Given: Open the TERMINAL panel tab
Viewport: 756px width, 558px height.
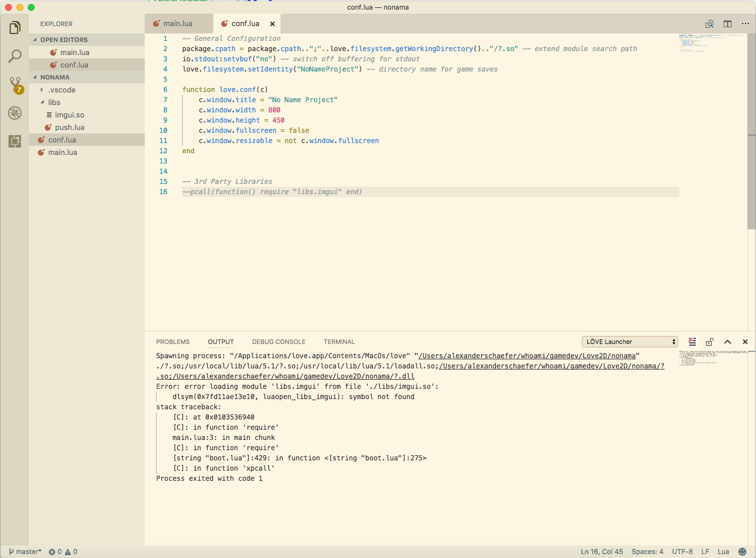Looking at the screenshot, I should point(339,342).
